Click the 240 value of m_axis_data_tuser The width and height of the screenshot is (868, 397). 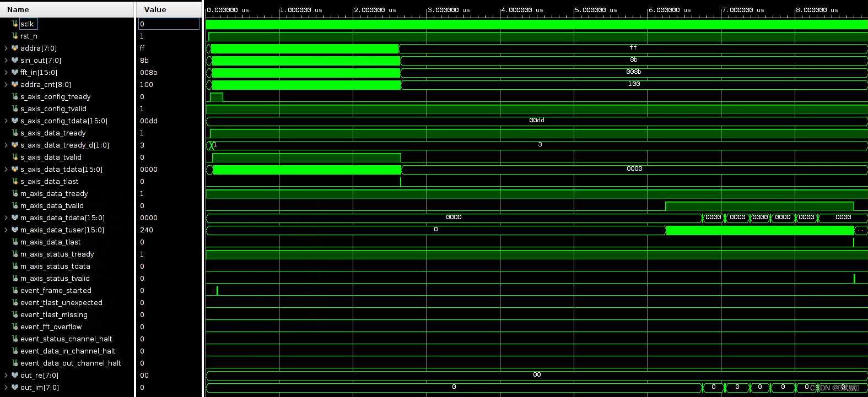point(147,230)
